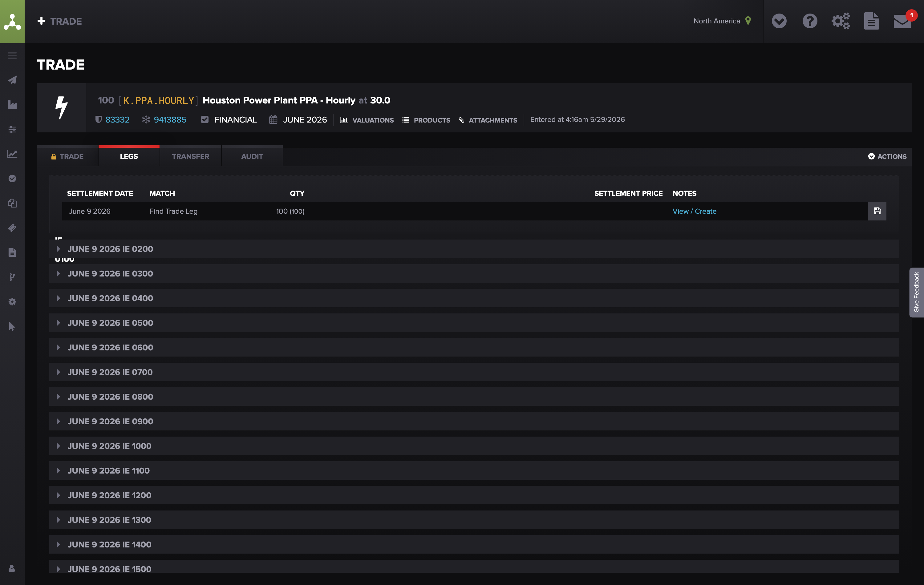Click the calendar icon next to JUNE 2026
The image size is (924, 585).
pyautogui.click(x=273, y=120)
